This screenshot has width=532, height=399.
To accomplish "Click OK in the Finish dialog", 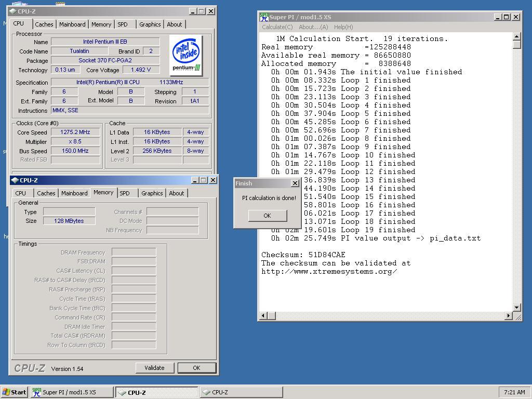I will tap(268, 216).
